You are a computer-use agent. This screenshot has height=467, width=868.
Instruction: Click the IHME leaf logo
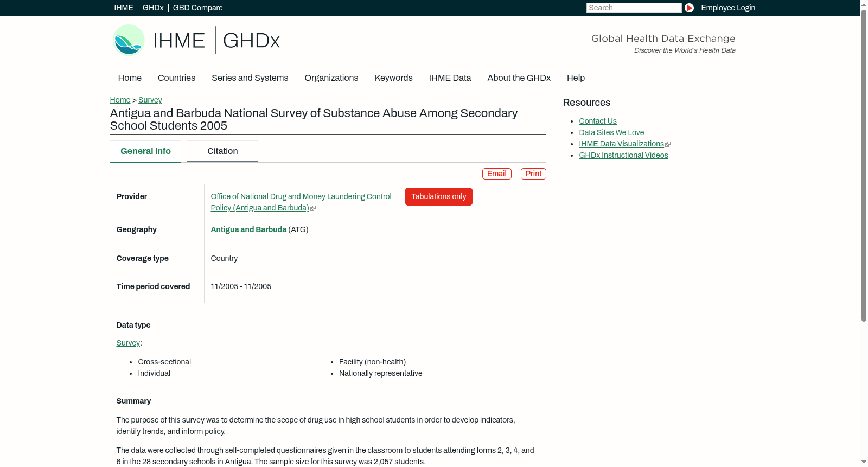click(129, 40)
